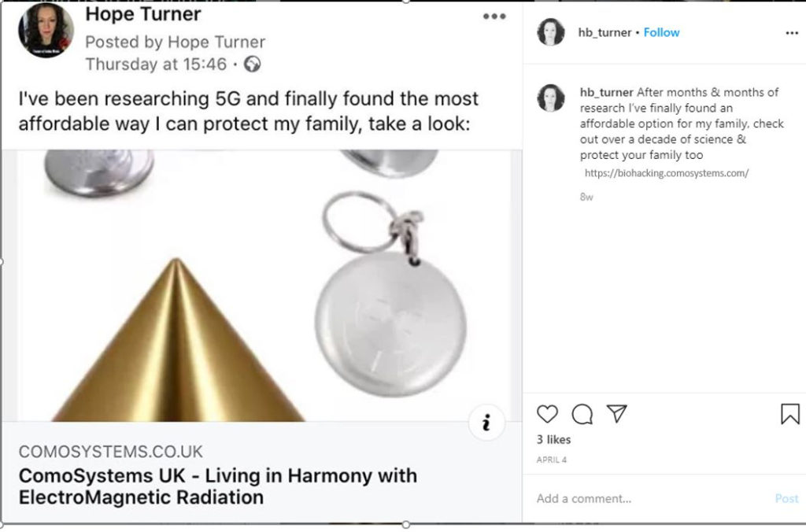
Task: Open link info with the i icon
Action: [x=486, y=423]
